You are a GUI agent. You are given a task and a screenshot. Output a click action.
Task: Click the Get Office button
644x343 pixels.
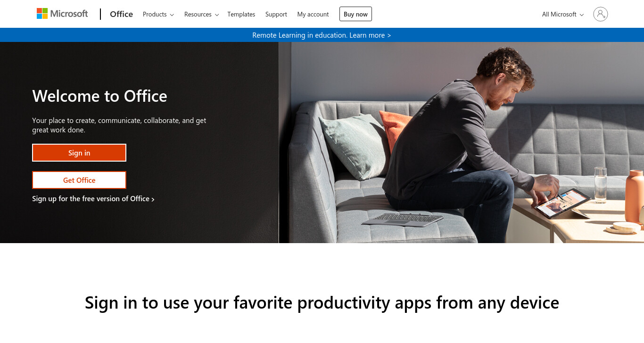(79, 180)
